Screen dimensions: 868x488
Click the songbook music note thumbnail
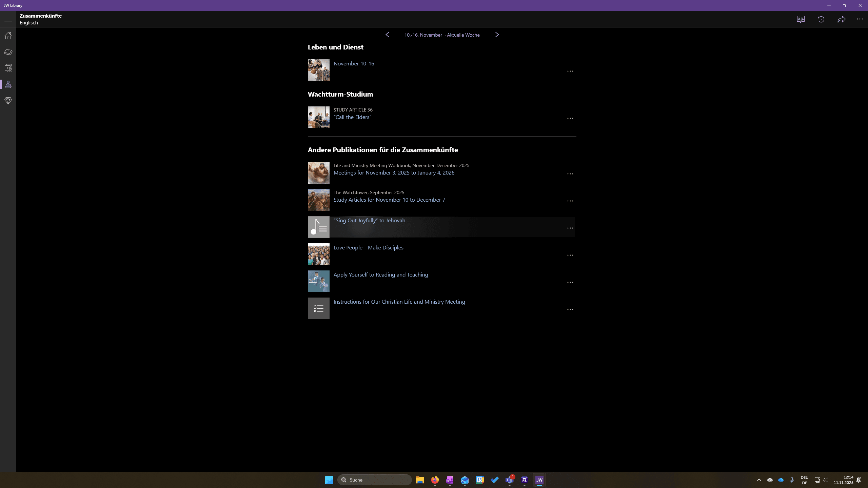click(x=319, y=227)
